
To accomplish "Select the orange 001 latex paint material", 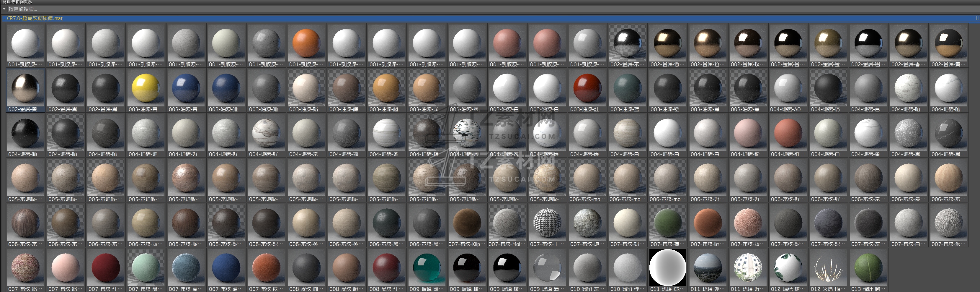I will pos(306,43).
